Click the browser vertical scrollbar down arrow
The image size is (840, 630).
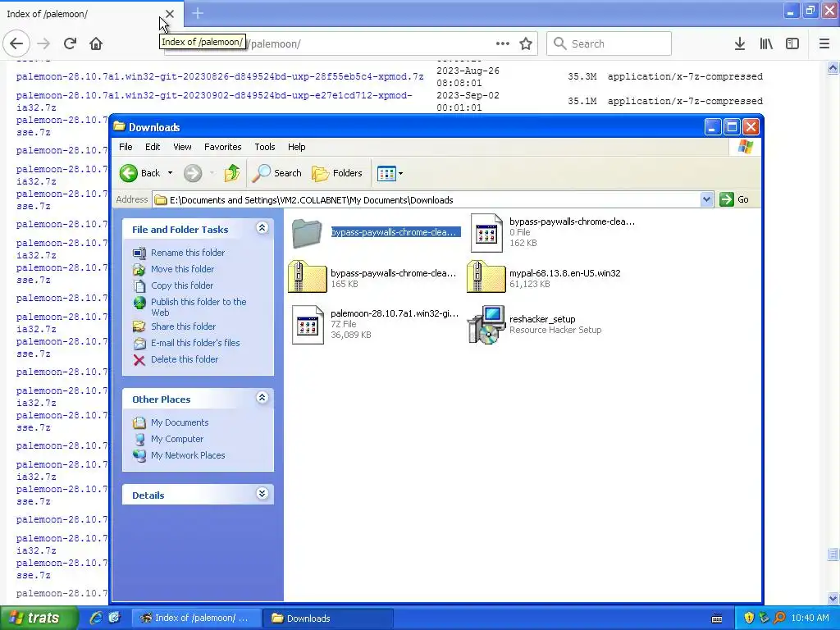833,598
